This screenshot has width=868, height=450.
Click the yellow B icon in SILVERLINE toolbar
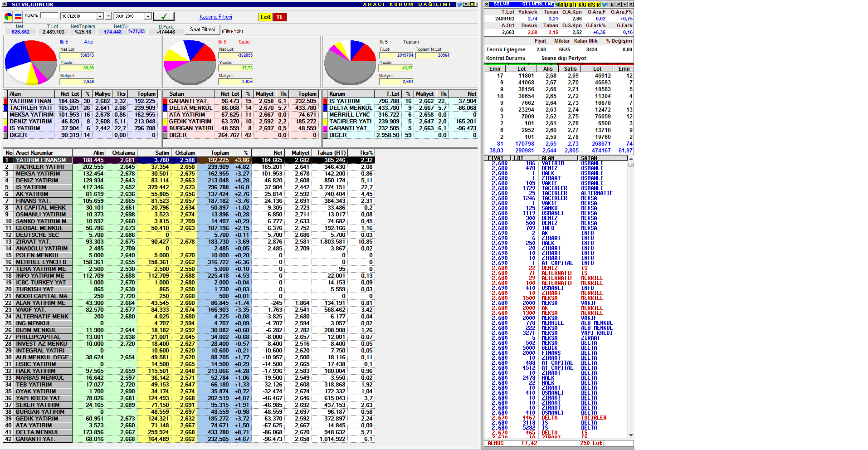pos(571,5)
